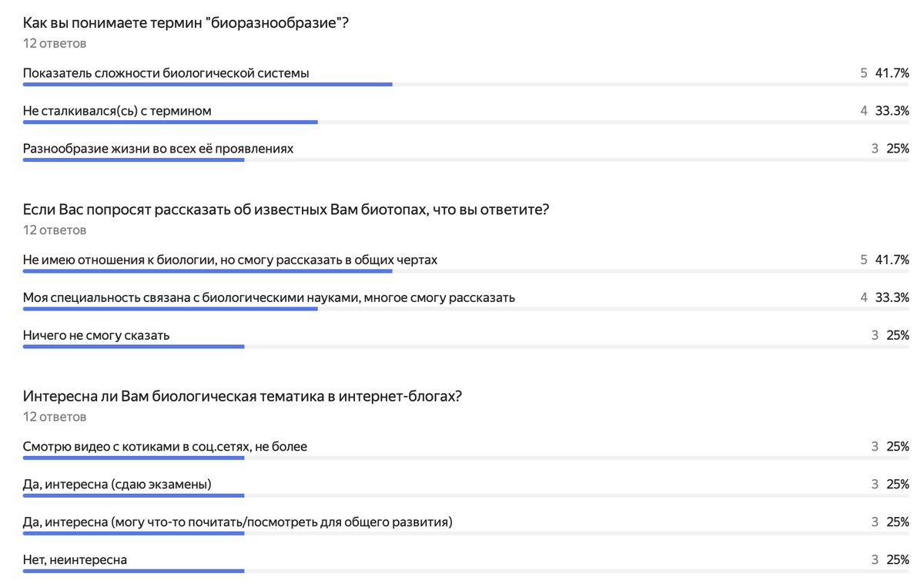
Task: Click the "Нет, неинтересна" answer
Action: pos(75,559)
